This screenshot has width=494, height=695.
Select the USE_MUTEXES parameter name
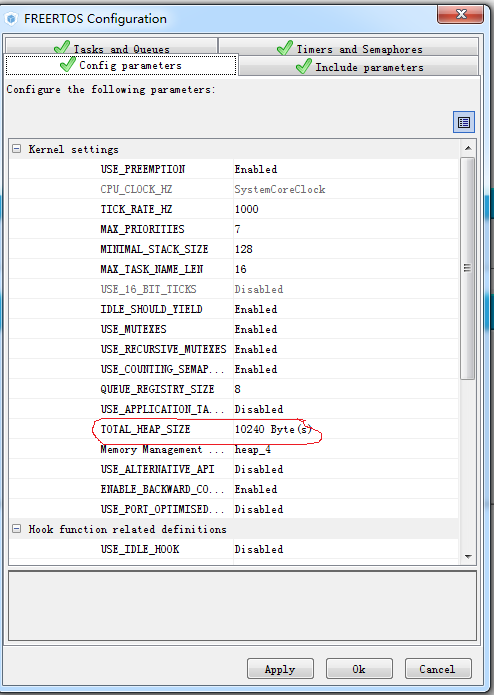tap(133, 329)
